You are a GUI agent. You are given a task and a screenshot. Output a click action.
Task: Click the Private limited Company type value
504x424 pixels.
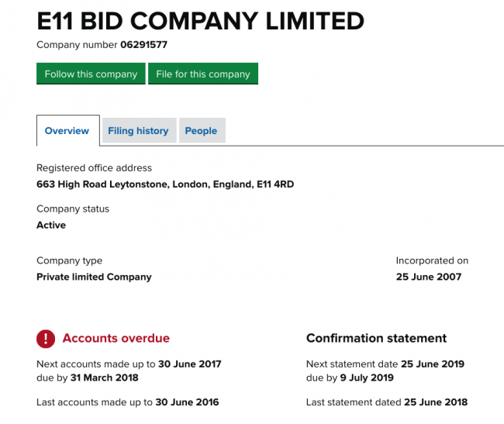[x=94, y=277]
